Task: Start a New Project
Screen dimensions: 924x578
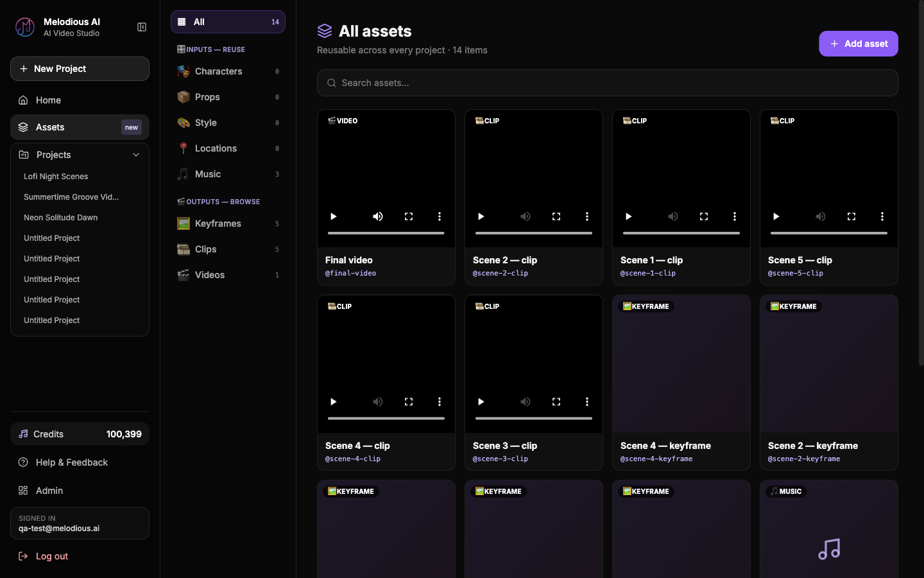Action: [x=80, y=69]
